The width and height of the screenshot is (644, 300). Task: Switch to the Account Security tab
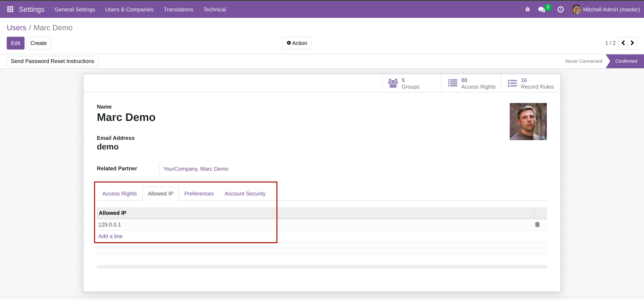coord(245,194)
